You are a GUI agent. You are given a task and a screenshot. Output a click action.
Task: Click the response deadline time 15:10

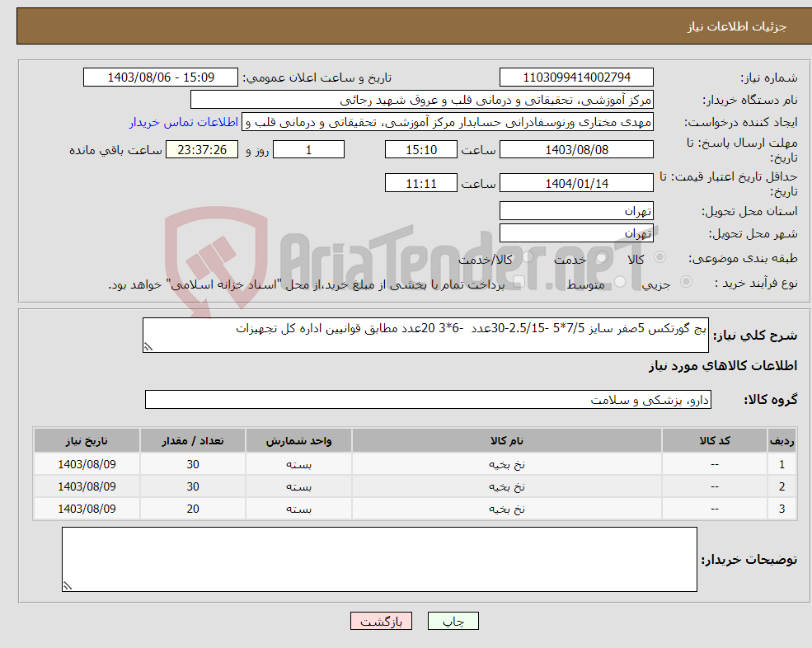pos(421,150)
